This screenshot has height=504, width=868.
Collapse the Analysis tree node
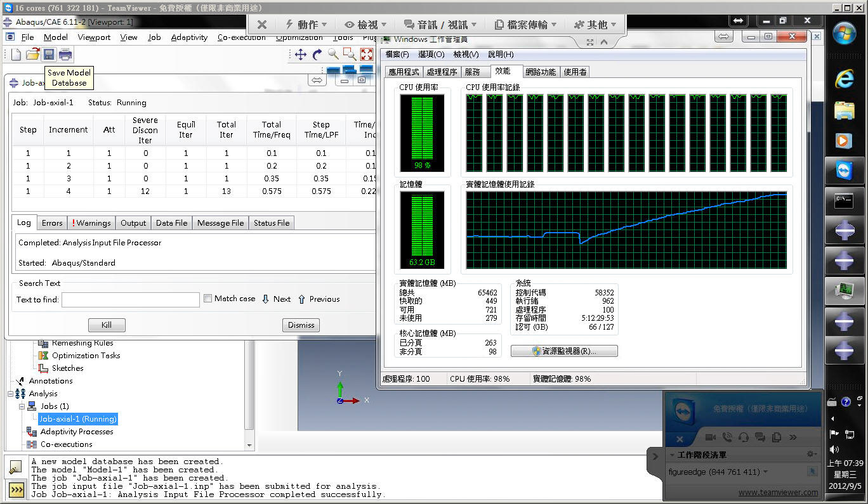click(x=10, y=394)
